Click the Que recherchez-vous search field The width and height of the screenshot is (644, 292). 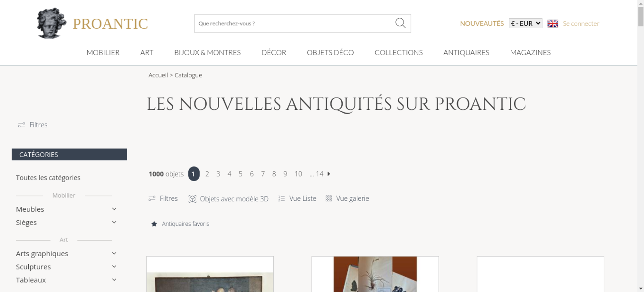295,23
